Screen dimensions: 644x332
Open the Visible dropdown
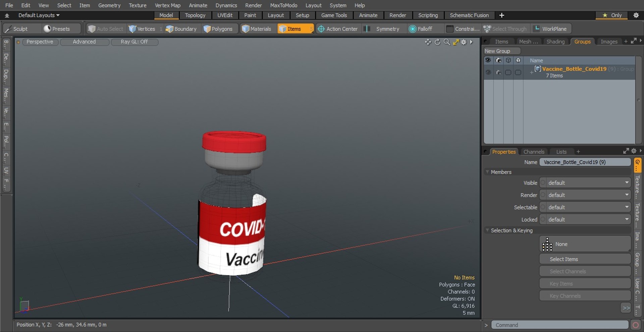click(x=585, y=183)
